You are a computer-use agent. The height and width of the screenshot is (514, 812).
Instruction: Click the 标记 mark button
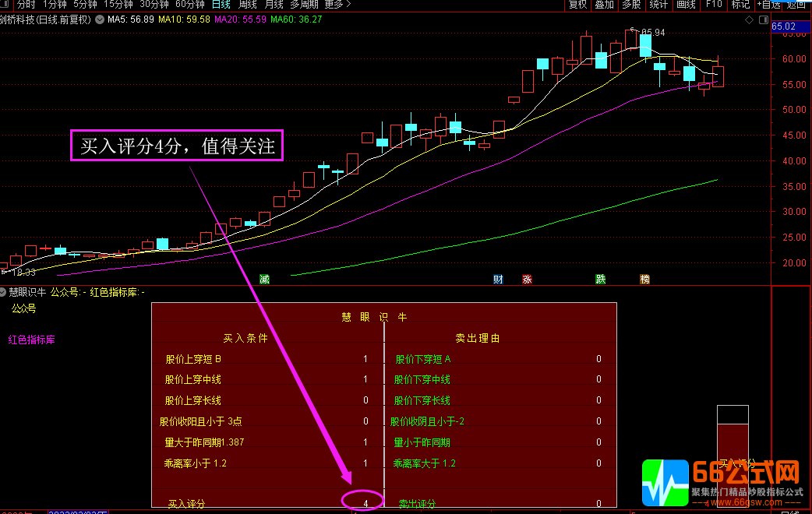click(740, 5)
